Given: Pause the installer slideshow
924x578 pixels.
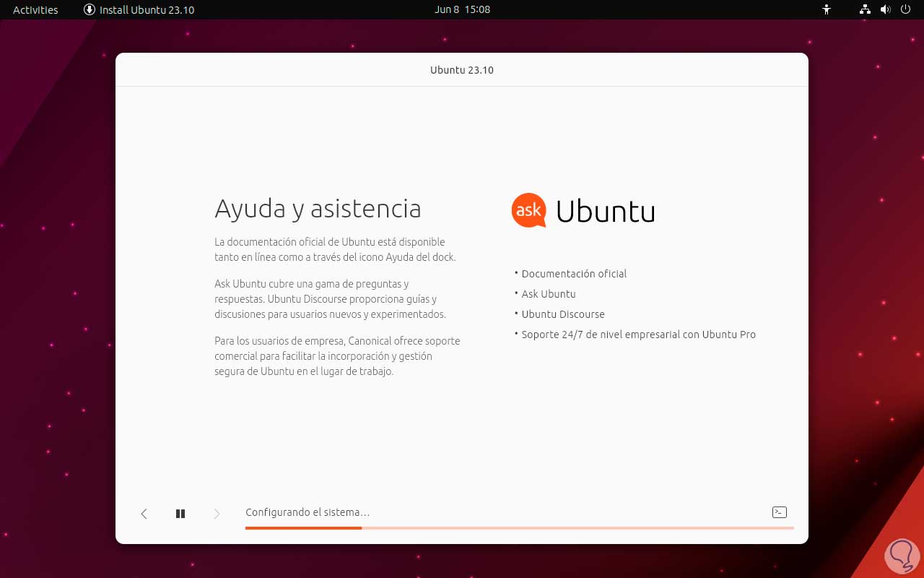Looking at the screenshot, I should point(180,514).
